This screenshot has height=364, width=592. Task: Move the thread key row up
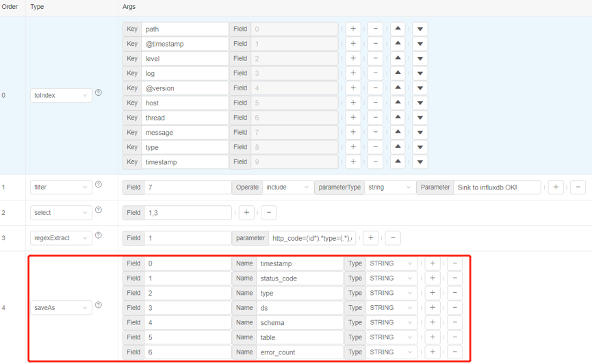(398, 118)
